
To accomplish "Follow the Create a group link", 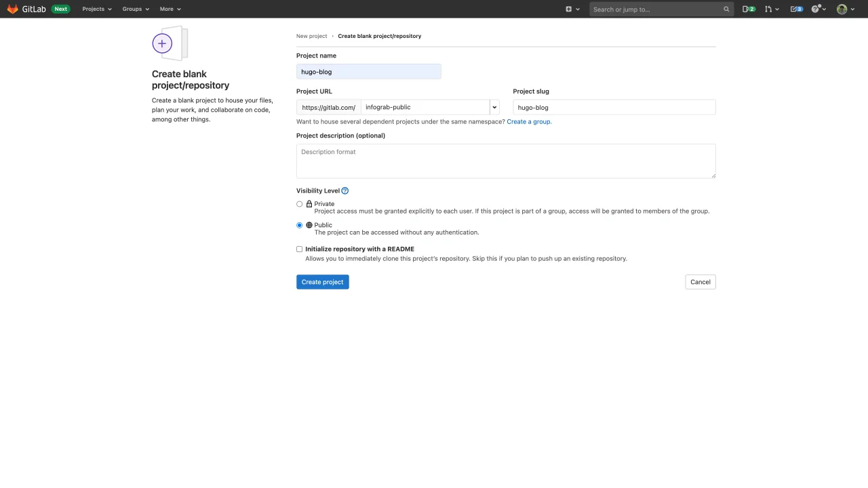I will (529, 122).
